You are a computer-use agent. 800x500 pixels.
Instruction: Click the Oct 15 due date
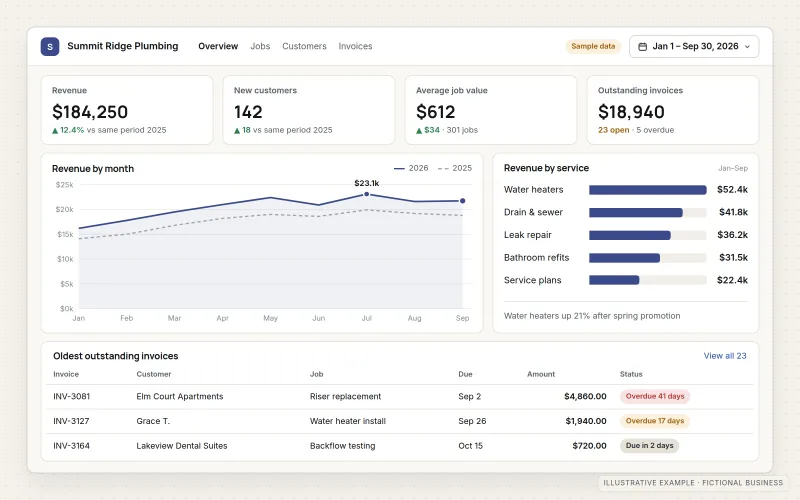(470, 445)
